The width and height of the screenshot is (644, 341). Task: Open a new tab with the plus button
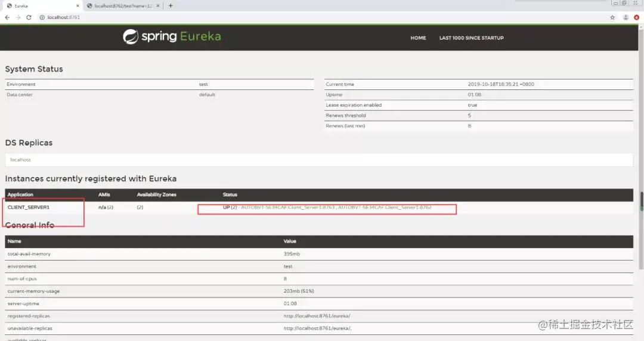point(171,6)
